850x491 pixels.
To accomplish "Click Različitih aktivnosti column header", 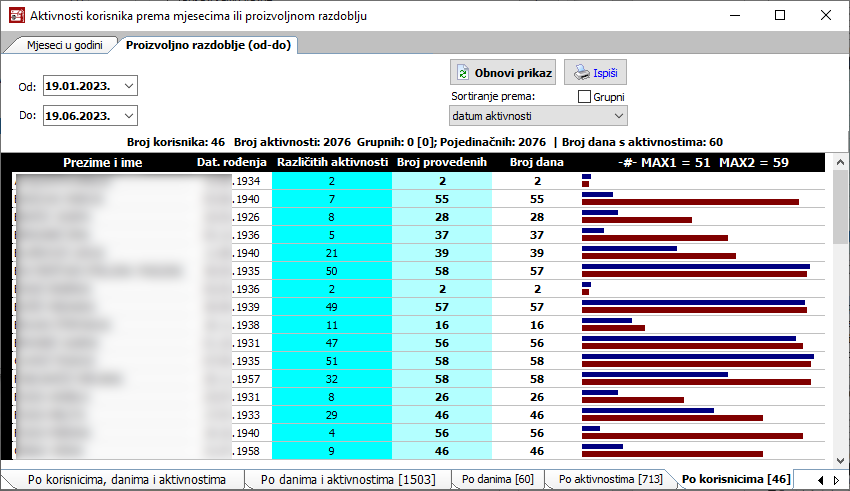I will pyautogui.click(x=332, y=162).
